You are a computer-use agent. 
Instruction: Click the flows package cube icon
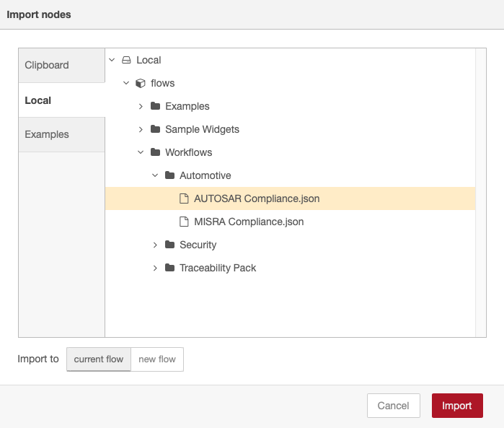[x=141, y=83]
